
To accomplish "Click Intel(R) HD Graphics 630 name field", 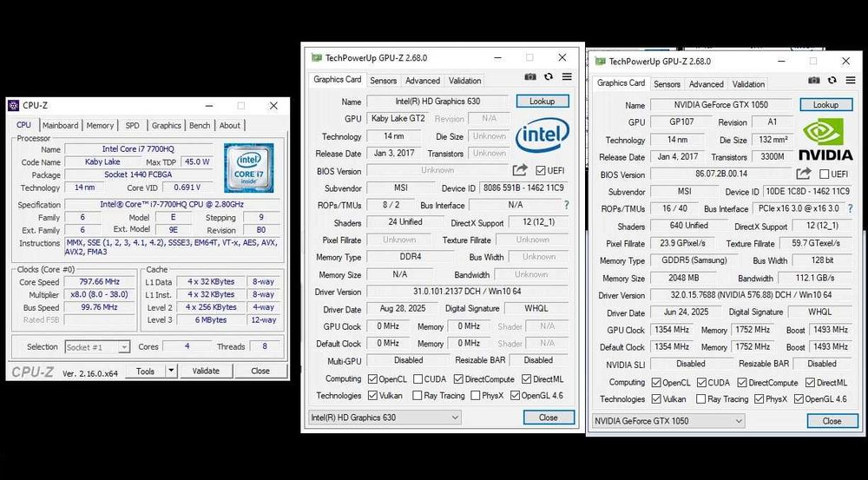I will [437, 102].
